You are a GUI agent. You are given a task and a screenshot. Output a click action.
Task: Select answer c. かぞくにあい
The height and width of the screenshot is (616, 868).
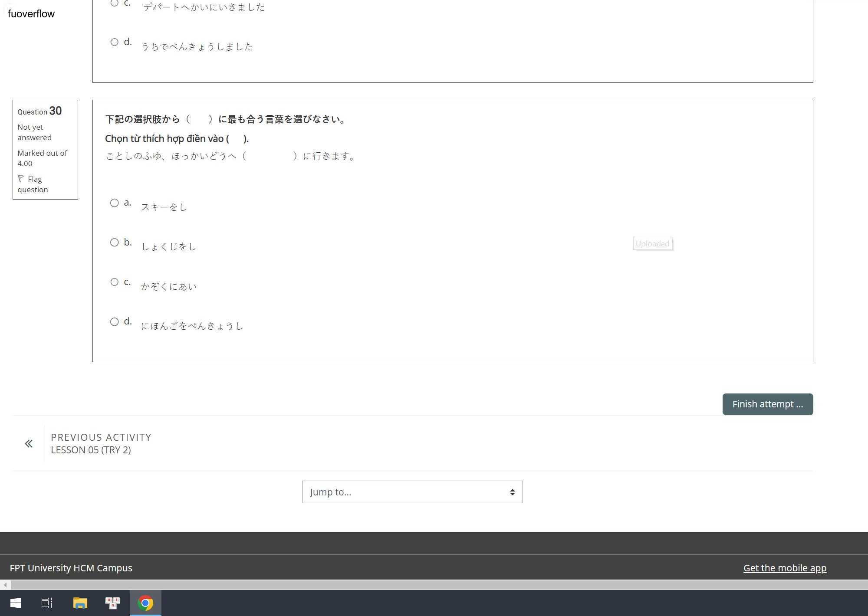(114, 282)
